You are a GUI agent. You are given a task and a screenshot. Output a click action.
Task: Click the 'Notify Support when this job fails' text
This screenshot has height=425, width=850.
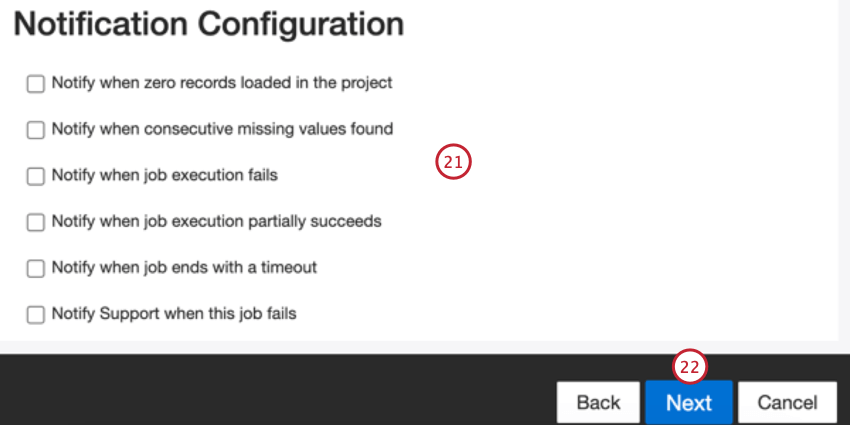(x=174, y=313)
